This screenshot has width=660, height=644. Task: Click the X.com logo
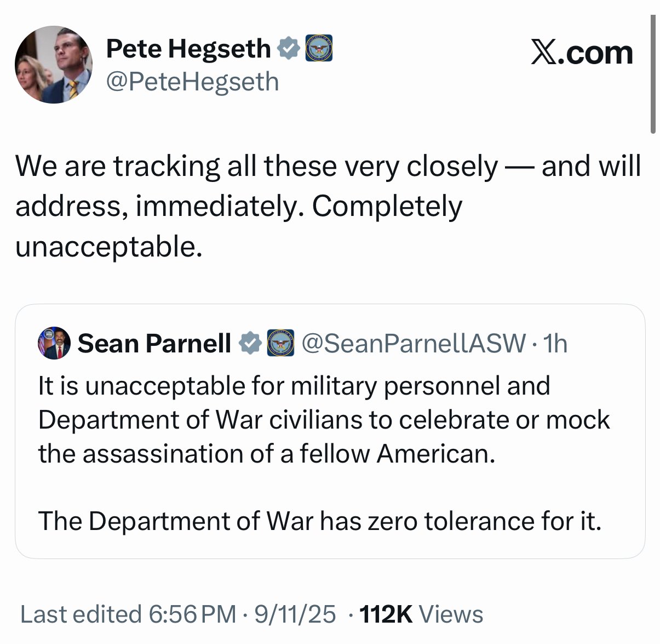click(582, 53)
